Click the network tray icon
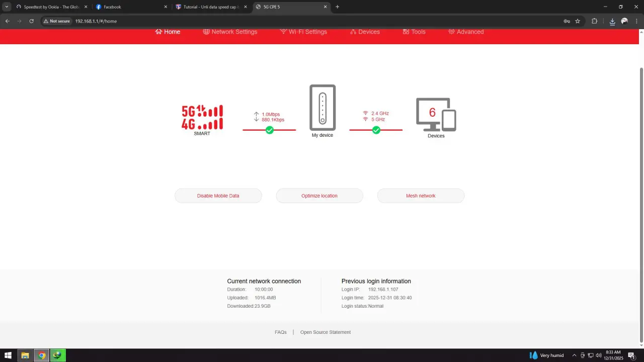 point(590,355)
